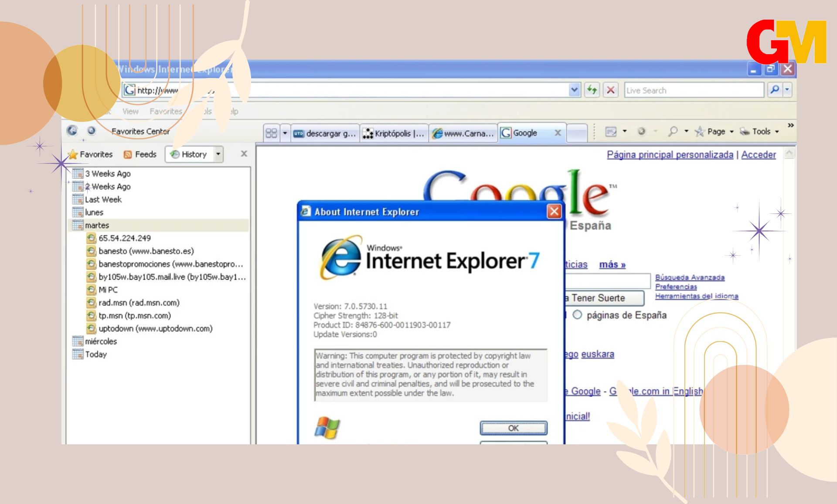Select the páginas de España radio button
This screenshot has height=504, width=837.
pos(577,315)
